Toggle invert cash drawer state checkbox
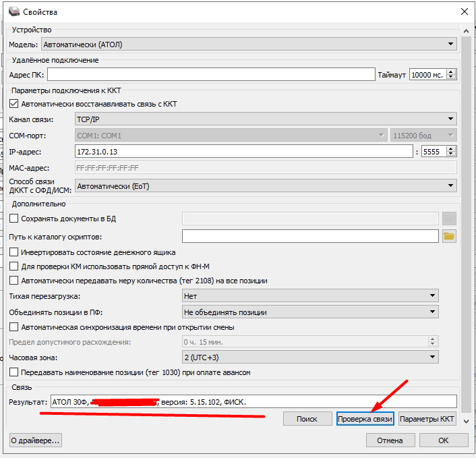This screenshot has width=476, height=458. pos(14,252)
